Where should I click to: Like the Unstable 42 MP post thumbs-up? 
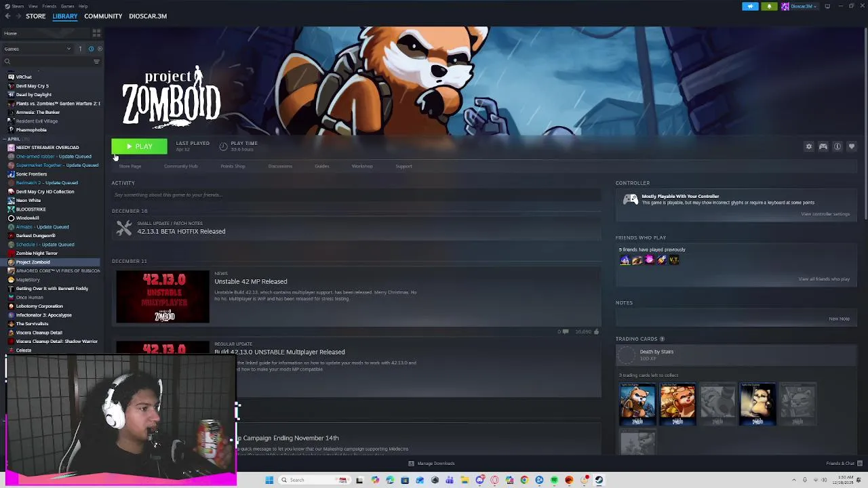tap(596, 332)
